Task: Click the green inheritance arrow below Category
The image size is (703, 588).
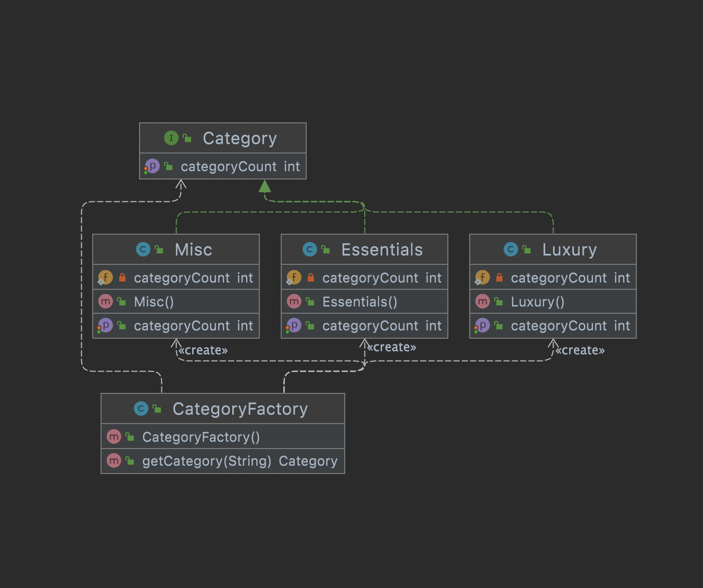Action: 265,187
